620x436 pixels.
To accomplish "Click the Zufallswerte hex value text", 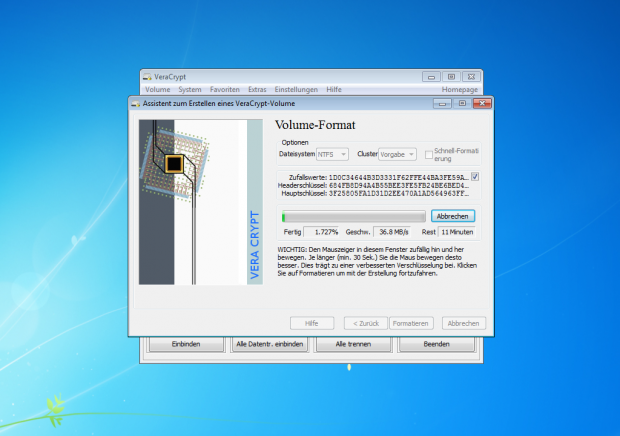I will pyautogui.click(x=399, y=177).
